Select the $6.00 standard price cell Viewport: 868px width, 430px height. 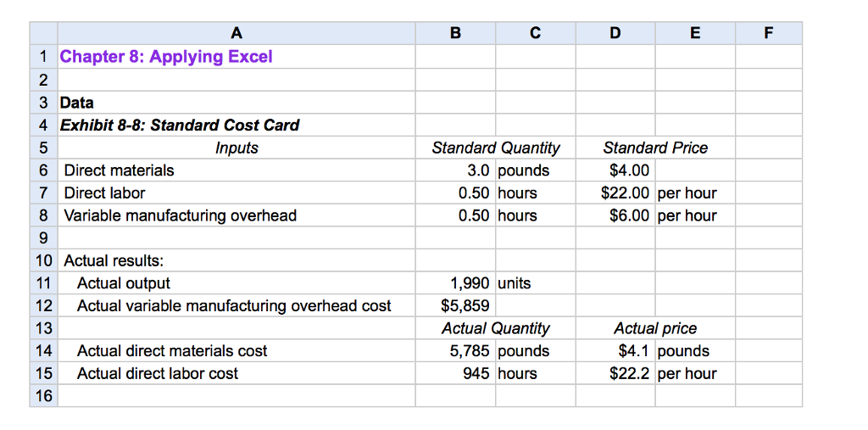tap(615, 215)
